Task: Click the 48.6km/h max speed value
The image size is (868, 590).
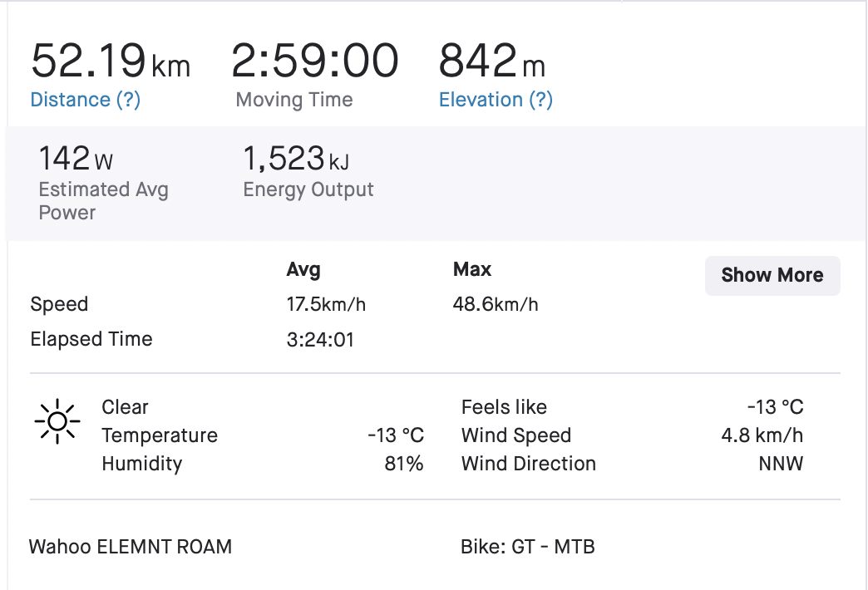Action: [x=496, y=304]
